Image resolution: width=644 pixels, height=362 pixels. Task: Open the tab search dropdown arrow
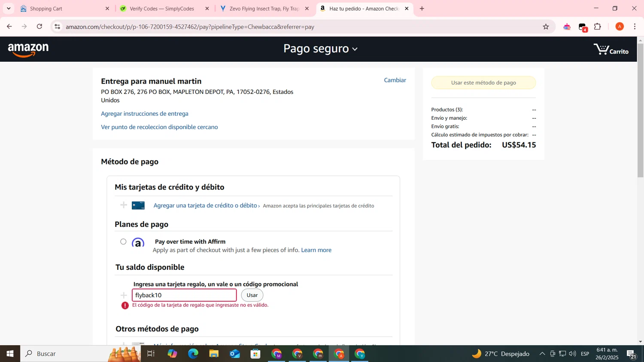click(9, 9)
